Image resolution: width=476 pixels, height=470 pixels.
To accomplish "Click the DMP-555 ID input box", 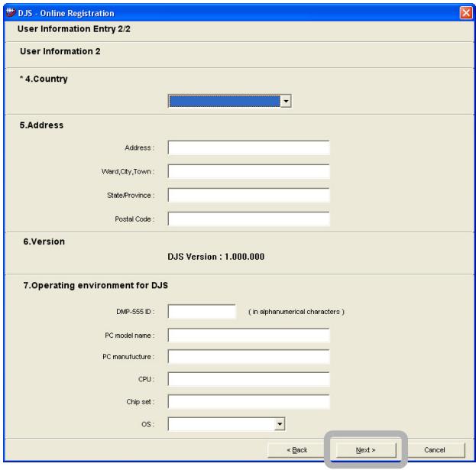I will click(x=202, y=312).
